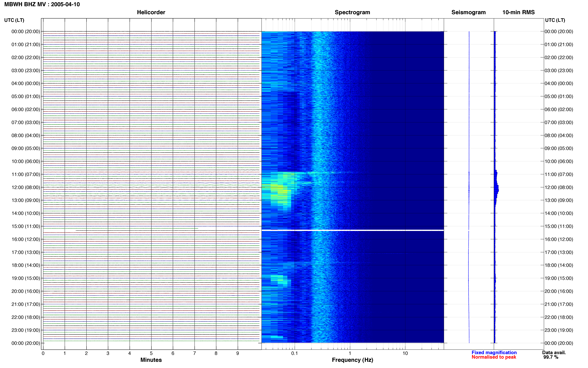
Task: Click the left axis label "07:00 (03:00)"
Action: point(26,122)
